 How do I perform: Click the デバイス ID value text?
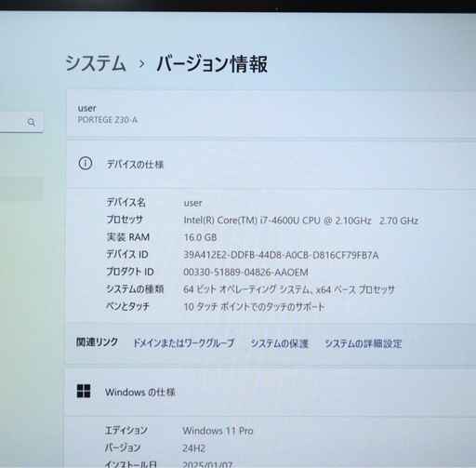[x=281, y=255]
